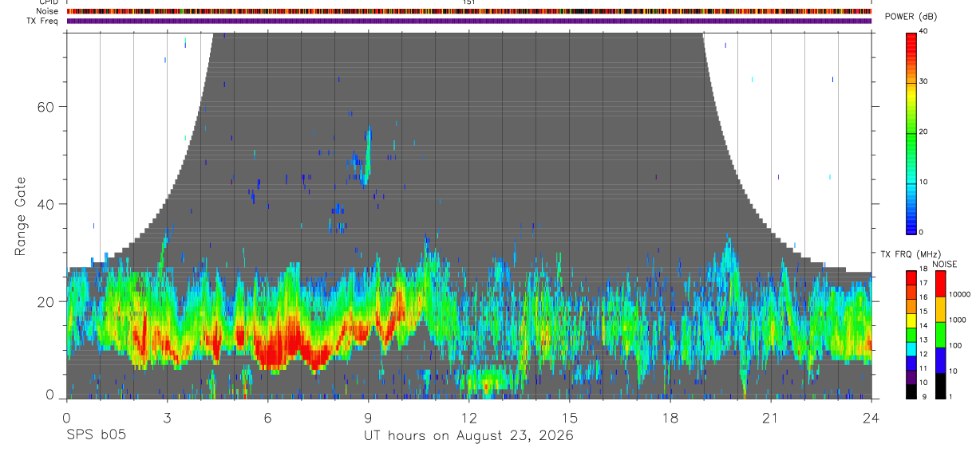980x452 pixels.
Task: Click the 12 tick on UT hours axis
Action: point(468,418)
